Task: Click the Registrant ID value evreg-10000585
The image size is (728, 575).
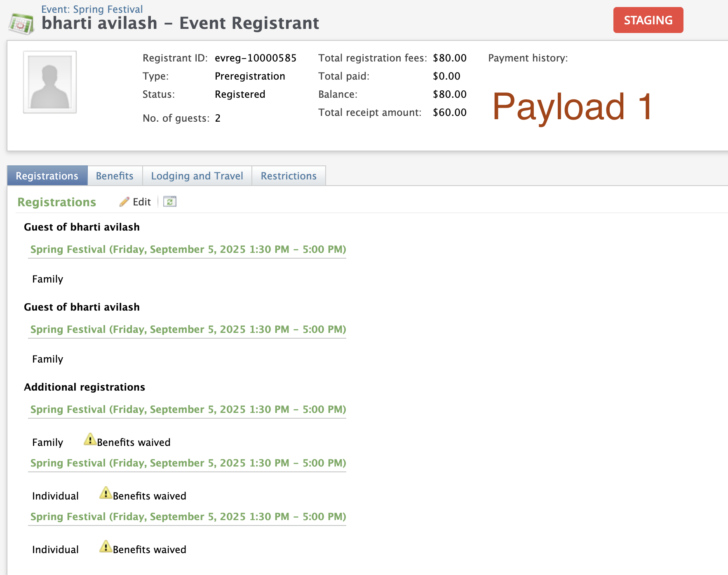Action: coord(255,58)
